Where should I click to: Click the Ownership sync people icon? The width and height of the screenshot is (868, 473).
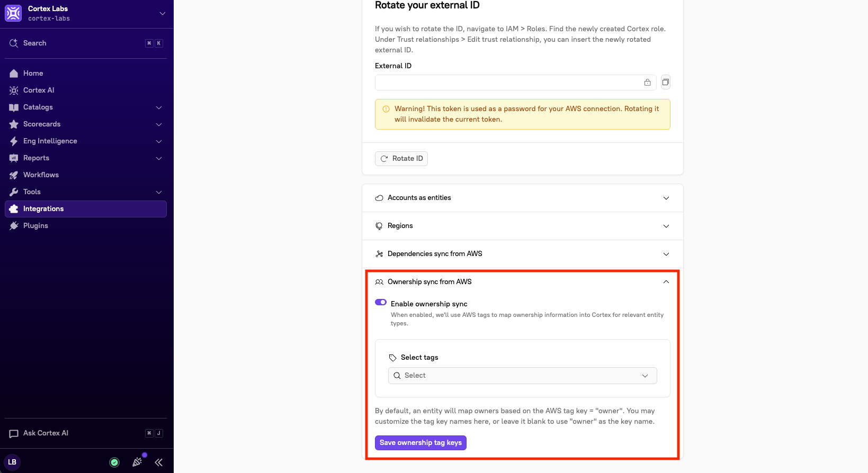click(379, 282)
